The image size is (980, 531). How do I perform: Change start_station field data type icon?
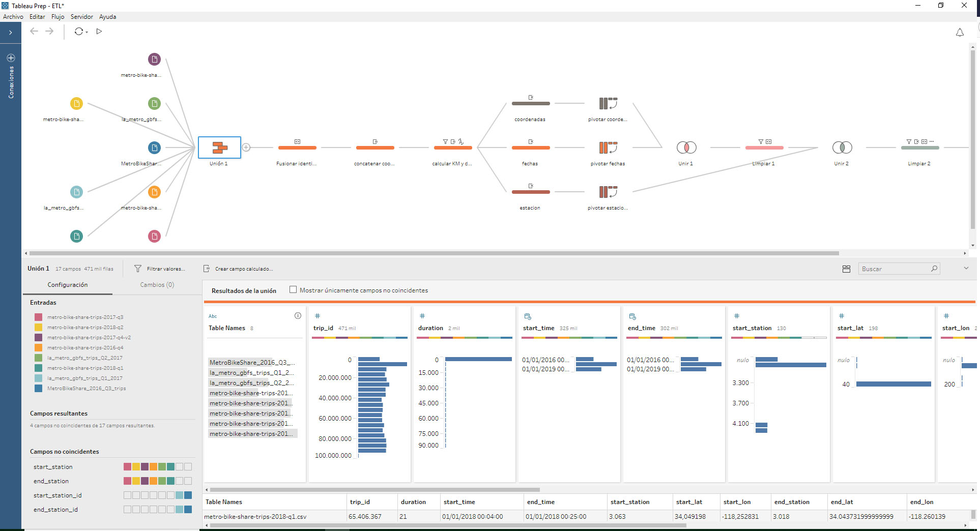click(x=737, y=316)
